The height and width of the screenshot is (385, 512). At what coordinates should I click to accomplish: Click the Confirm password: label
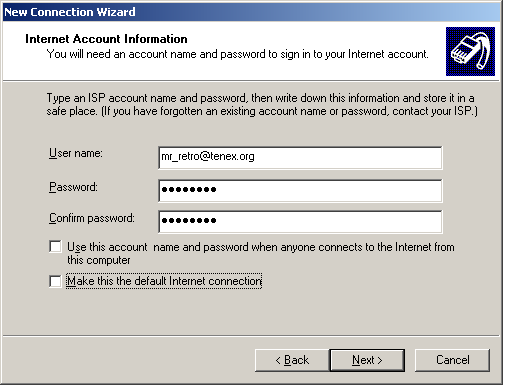(x=92, y=218)
